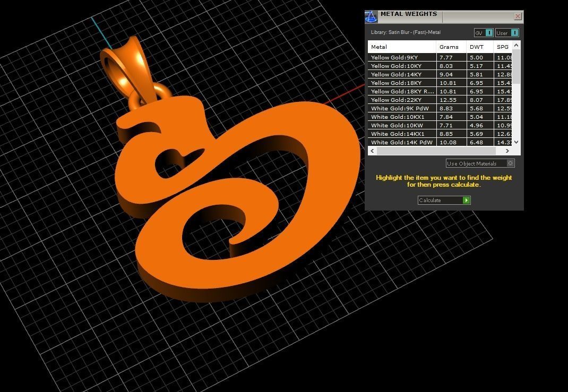Click the table's scroll up arrow
568x392 pixels.
coord(517,45)
